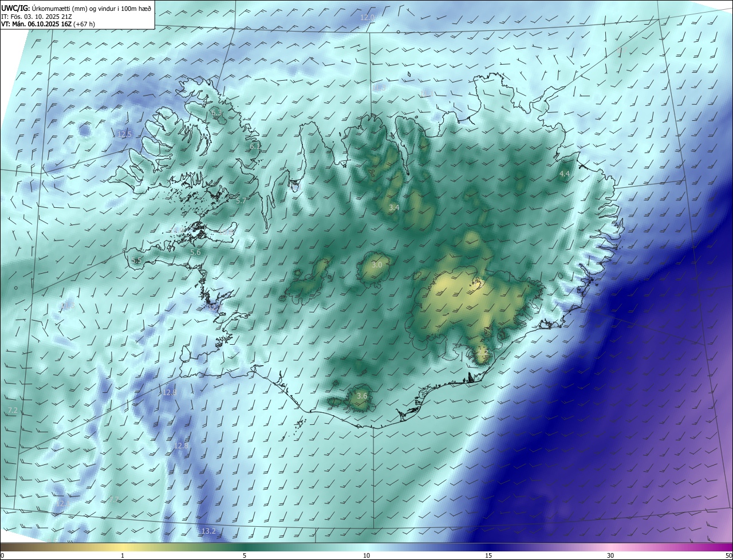Click the 13.2 value label
This screenshot has height=560, width=733.
[x=208, y=531]
